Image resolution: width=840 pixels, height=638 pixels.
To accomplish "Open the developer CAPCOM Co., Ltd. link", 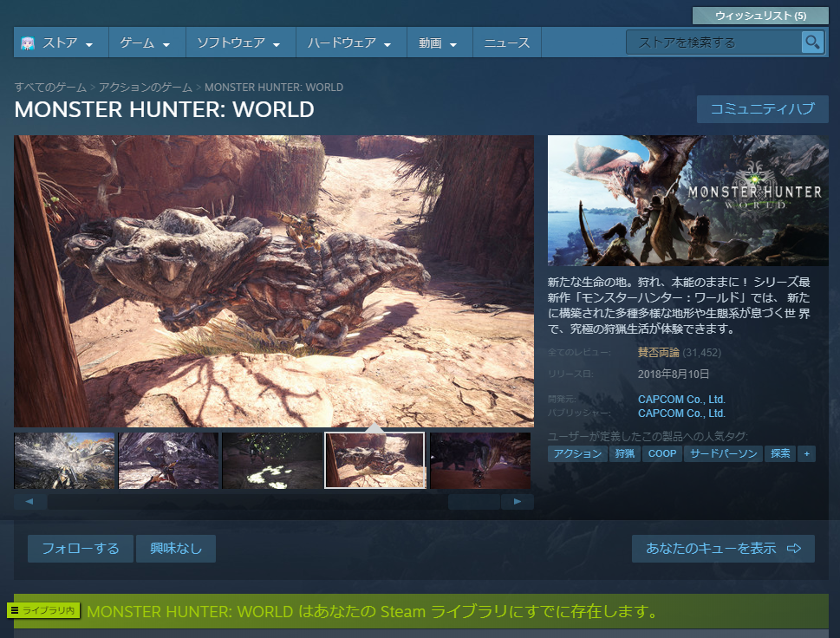I will coord(681,399).
